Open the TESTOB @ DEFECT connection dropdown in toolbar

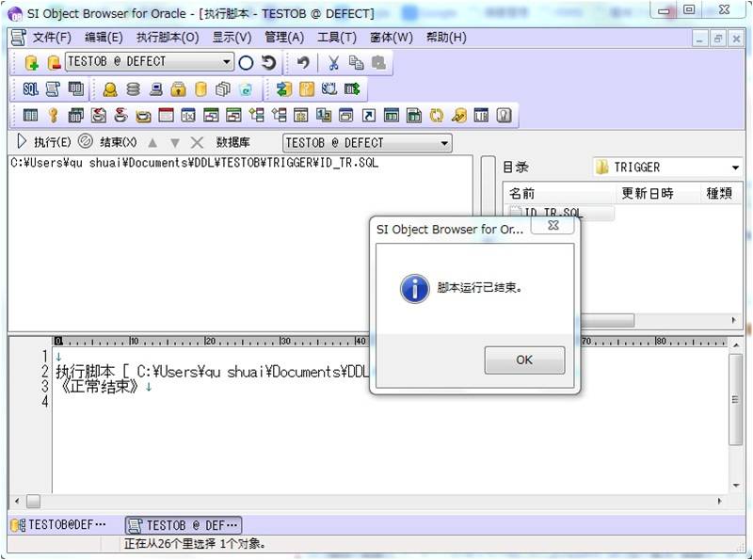[150, 61]
